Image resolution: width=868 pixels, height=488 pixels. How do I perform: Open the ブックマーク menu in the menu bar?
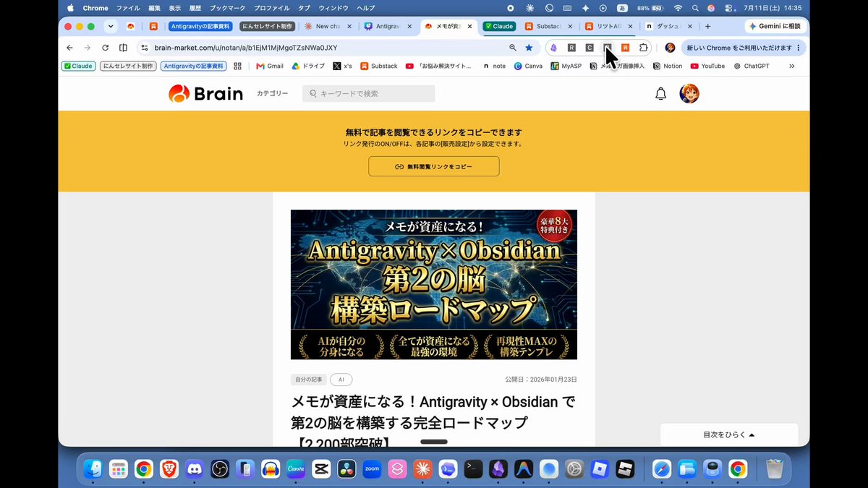tap(228, 8)
